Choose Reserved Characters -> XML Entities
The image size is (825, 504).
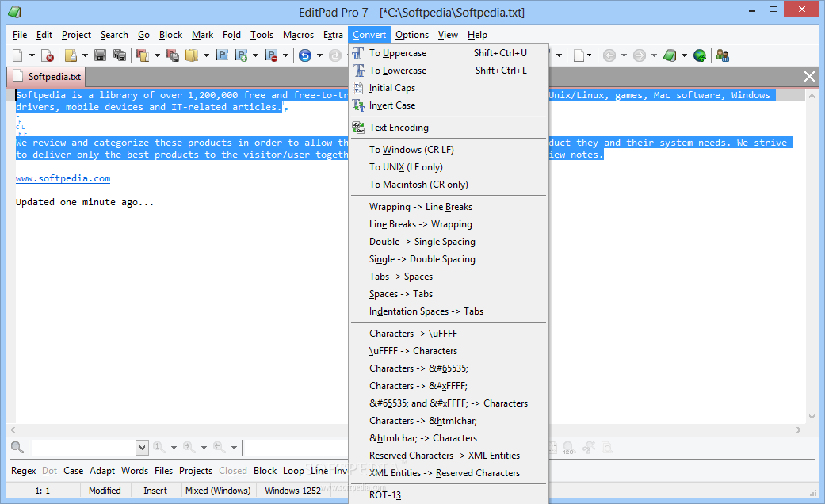pos(449,456)
